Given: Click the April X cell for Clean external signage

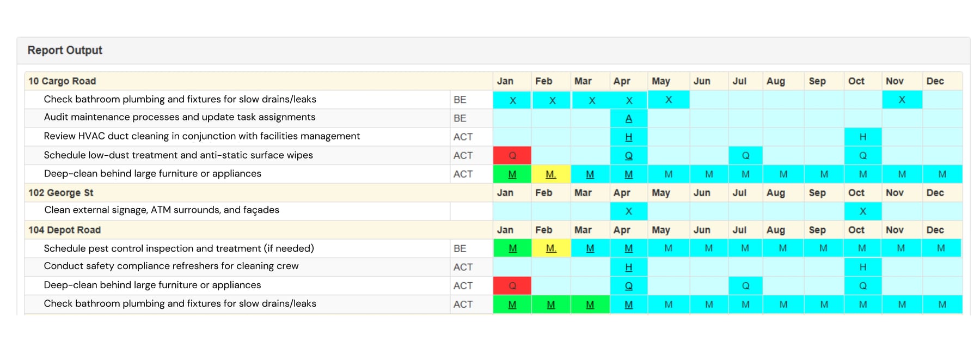Looking at the screenshot, I should point(629,211).
